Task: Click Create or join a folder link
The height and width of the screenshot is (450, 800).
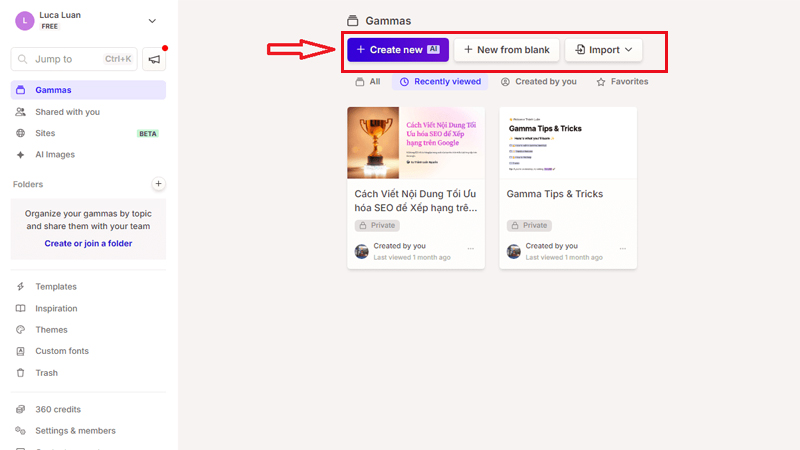Action: click(x=88, y=243)
